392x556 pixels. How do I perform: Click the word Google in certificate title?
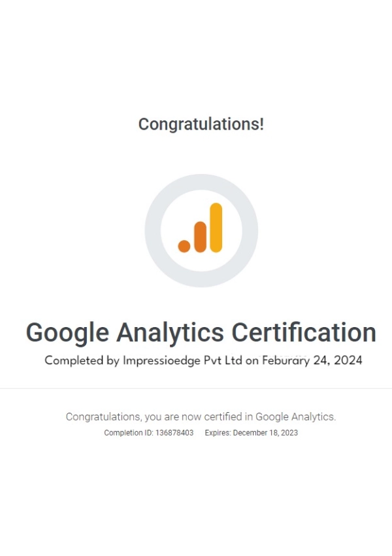point(67,334)
